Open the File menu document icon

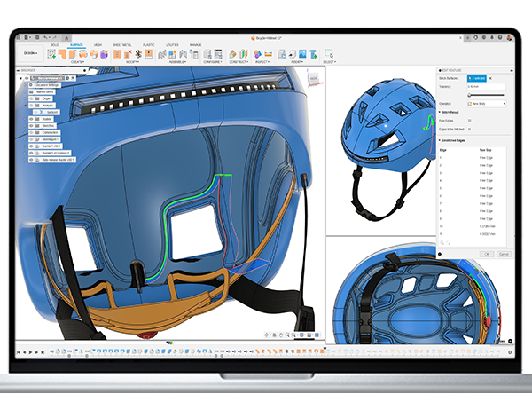pyautogui.click(x=26, y=37)
